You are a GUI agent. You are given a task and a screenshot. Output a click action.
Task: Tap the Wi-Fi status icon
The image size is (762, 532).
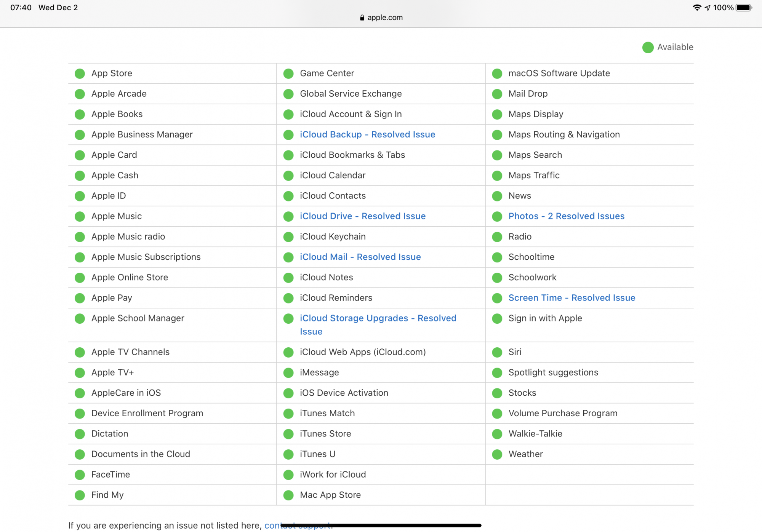[x=696, y=8]
